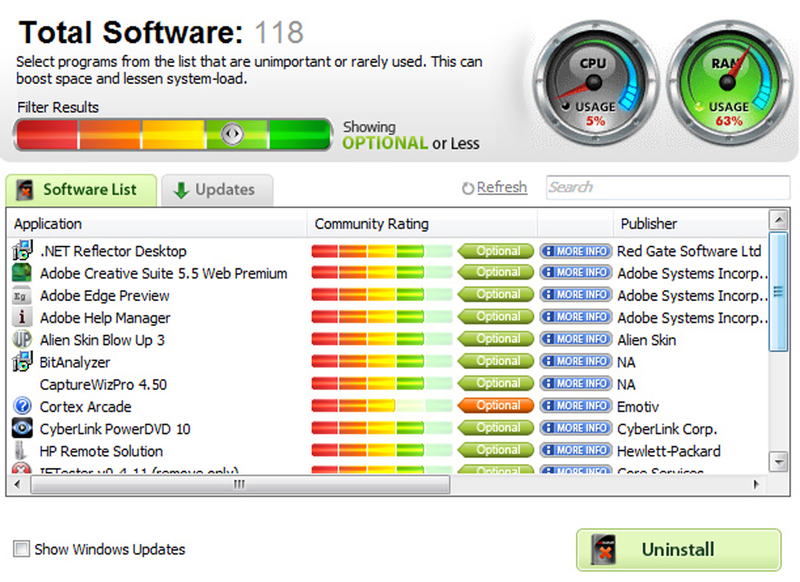Select Adobe Creative Suite 5.5 Web Premium
The image size is (800, 582).
[163, 273]
